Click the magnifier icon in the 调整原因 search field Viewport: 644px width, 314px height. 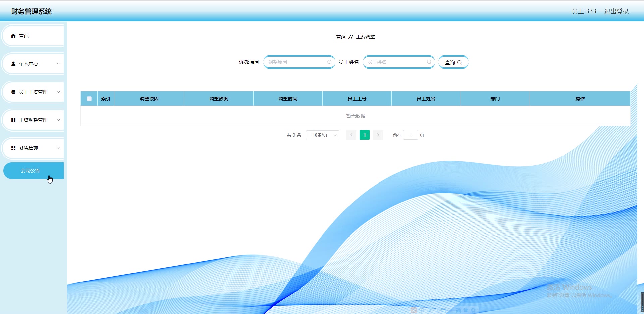coord(329,62)
